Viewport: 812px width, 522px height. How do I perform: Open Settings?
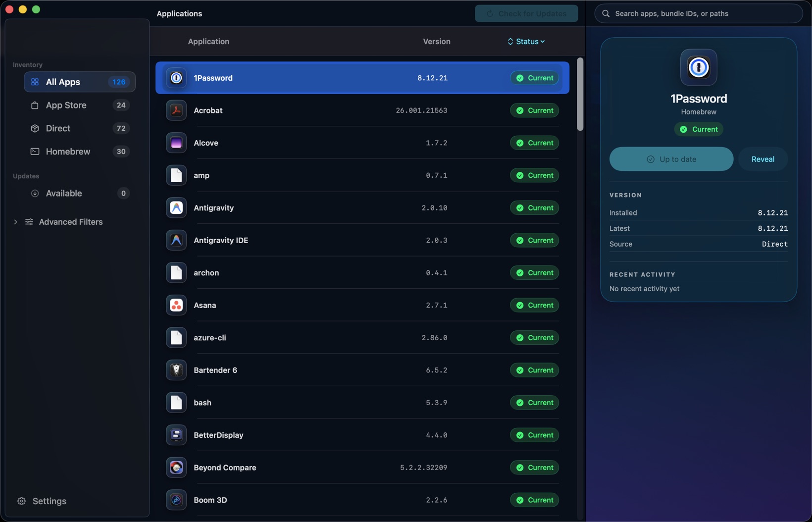42,501
